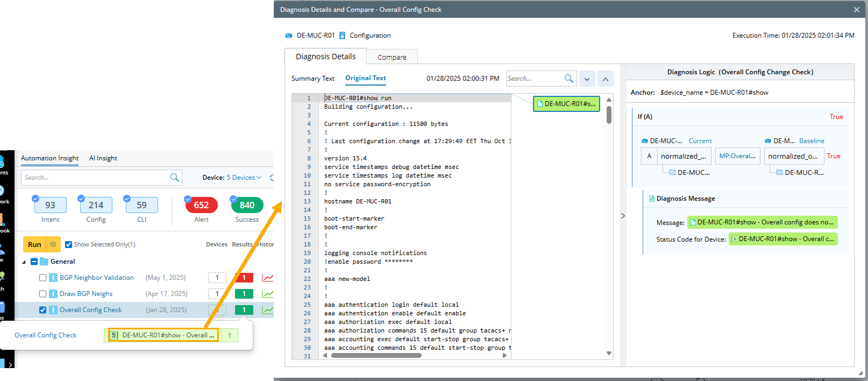The height and width of the screenshot is (381, 868).
Task: Toggle the General folder checkbox
Action: [x=34, y=262]
